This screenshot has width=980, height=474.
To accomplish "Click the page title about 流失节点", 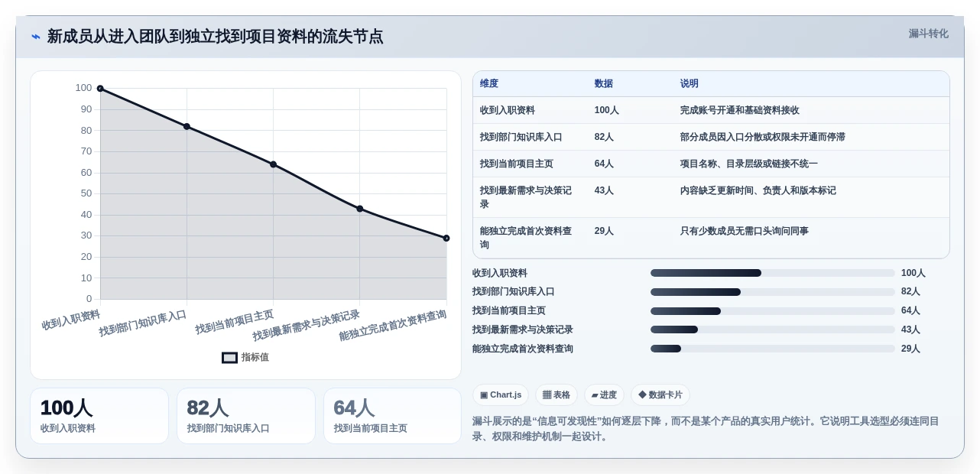I will (215, 37).
